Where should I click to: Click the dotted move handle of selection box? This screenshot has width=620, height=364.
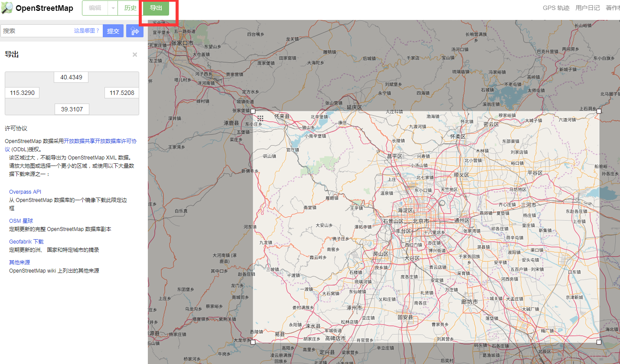[x=260, y=118]
